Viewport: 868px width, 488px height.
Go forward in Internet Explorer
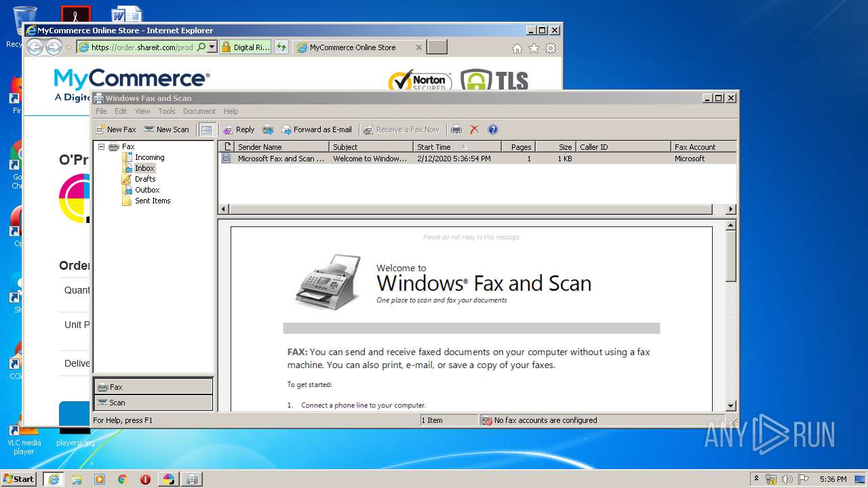tap(54, 47)
